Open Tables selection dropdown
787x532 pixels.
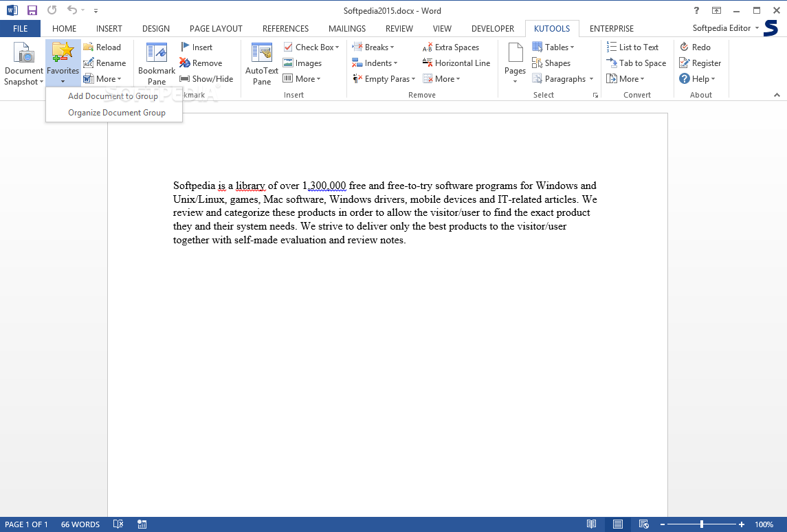pyautogui.click(x=572, y=47)
